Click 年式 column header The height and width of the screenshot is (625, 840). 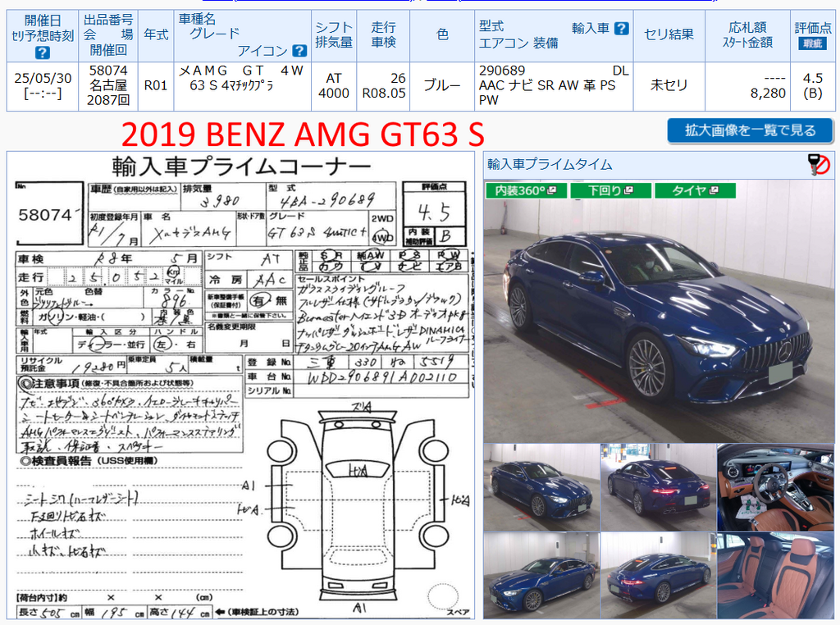point(156,34)
